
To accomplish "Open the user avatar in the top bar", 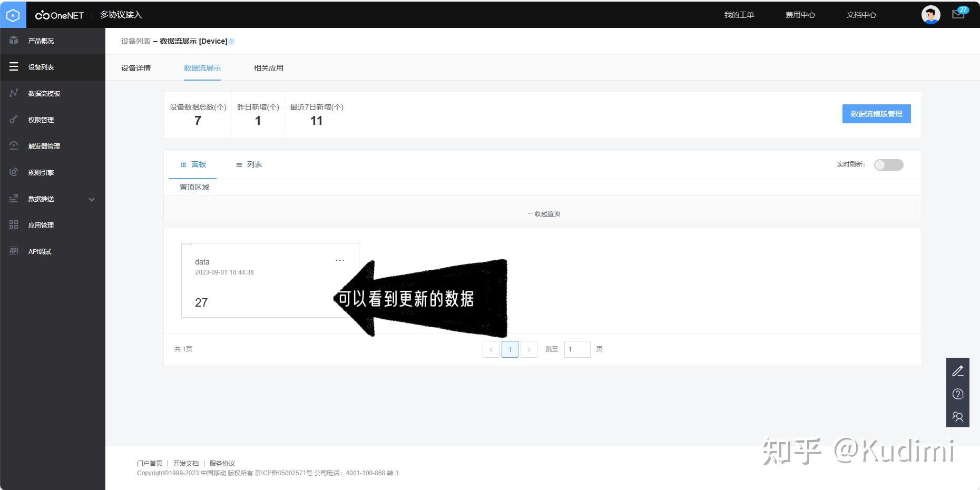I will pyautogui.click(x=930, y=14).
